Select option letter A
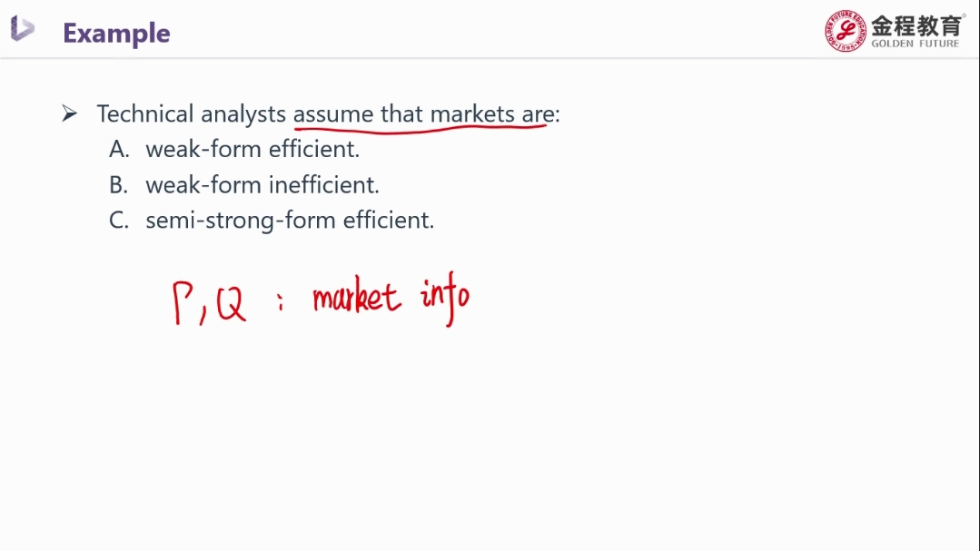This screenshot has height=551, width=980. (x=119, y=149)
